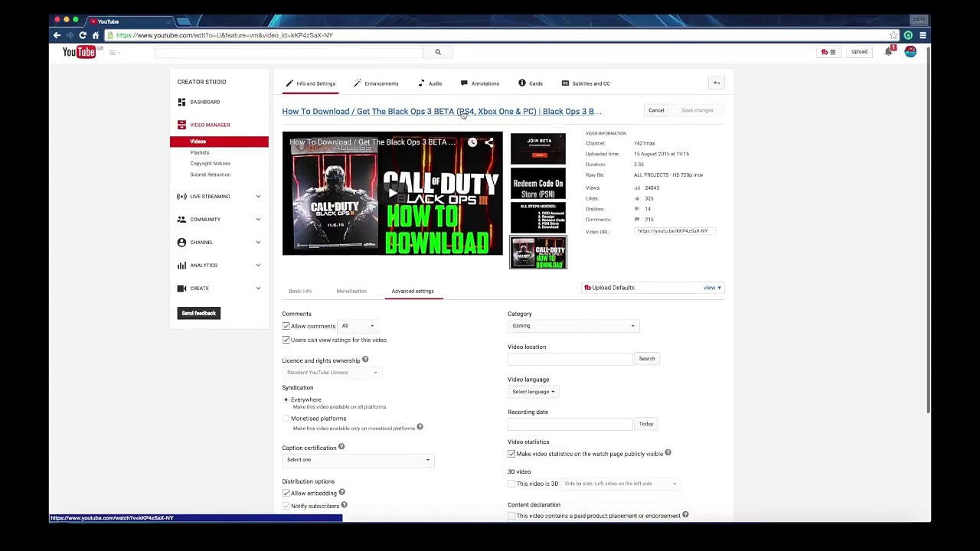This screenshot has height=551, width=980.
Task: Reload the page with refresh icon
Action: pyautogui.click(x=83, y=35)
